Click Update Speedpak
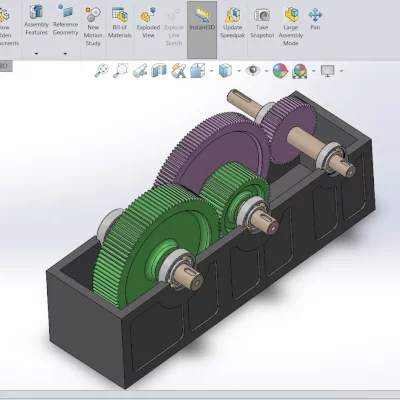 [233, 23]
